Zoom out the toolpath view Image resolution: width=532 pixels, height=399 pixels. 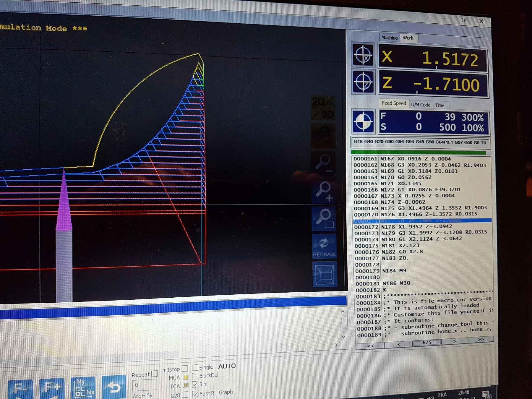coord(324,163)
